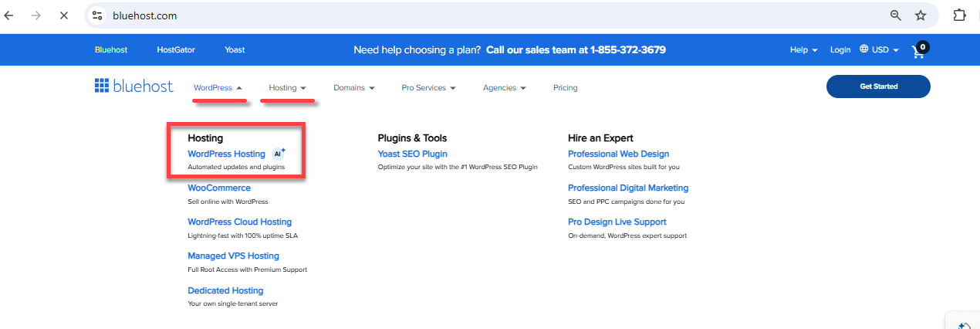Open Pro Design Live Support link
Viewport: 980px width, 329px height.
click(x=617, y=222)
